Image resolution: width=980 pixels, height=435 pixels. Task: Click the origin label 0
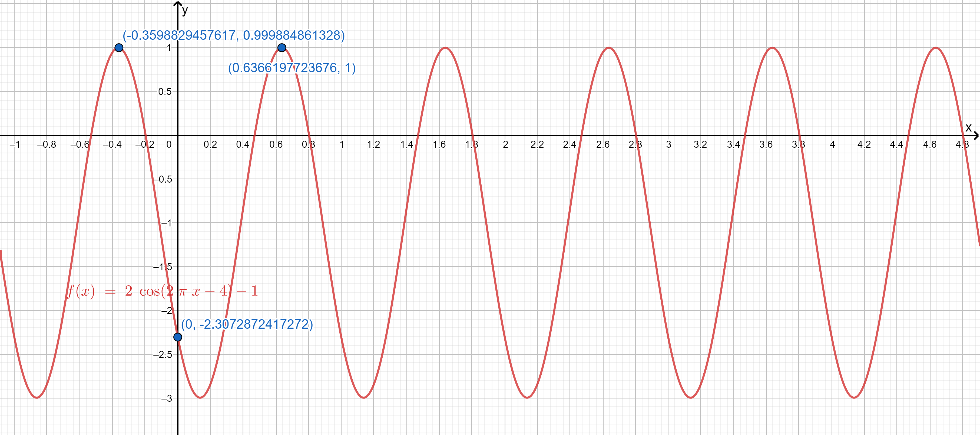(169, 145)
